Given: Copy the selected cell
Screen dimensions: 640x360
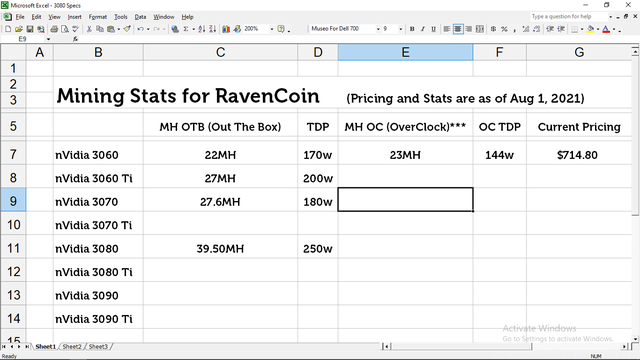Looking at the screenshot, I should (x=100, y=29).
